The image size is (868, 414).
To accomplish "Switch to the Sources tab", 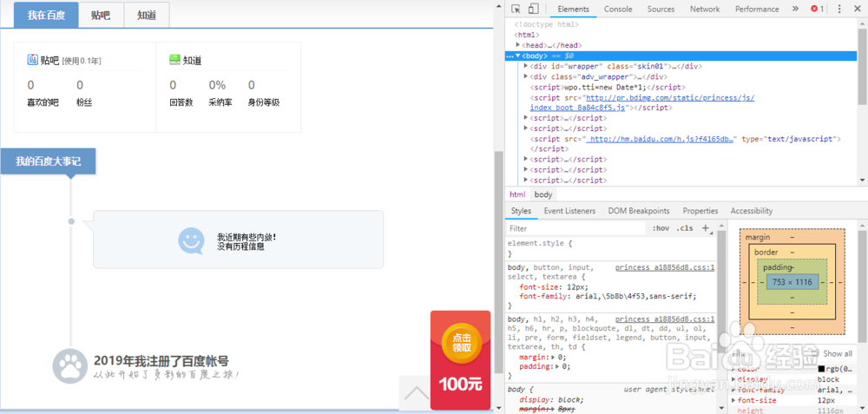I will pyautogui.click(x=661, y=9).
